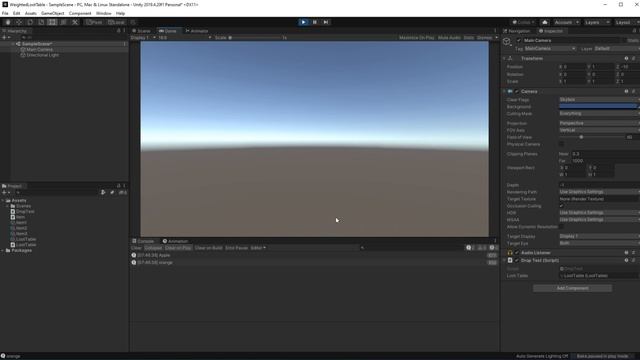Switch to the Animator tab
Image resolution: width=640 pixels, height=360 pixels.
pos(197,31)
